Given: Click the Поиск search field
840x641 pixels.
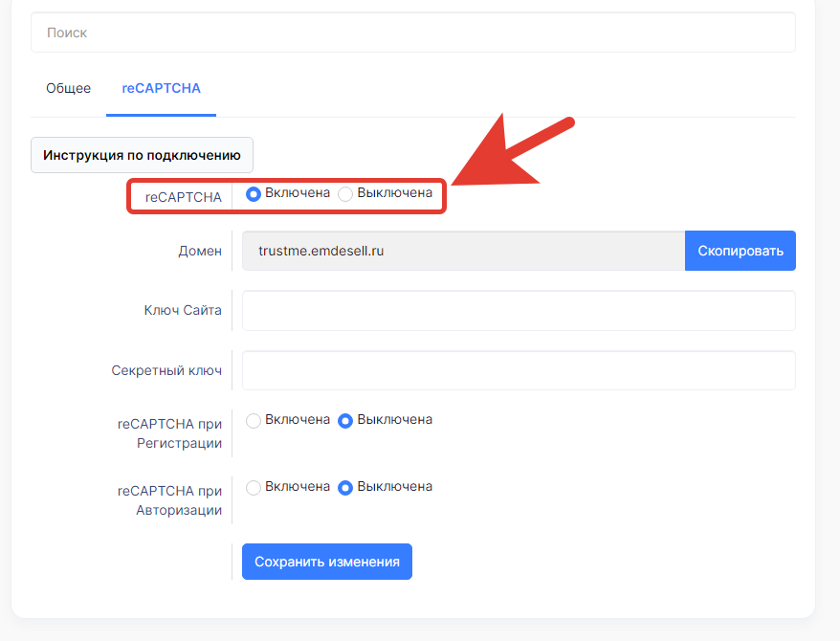Looking at the screenshot, I should point(413,33).
